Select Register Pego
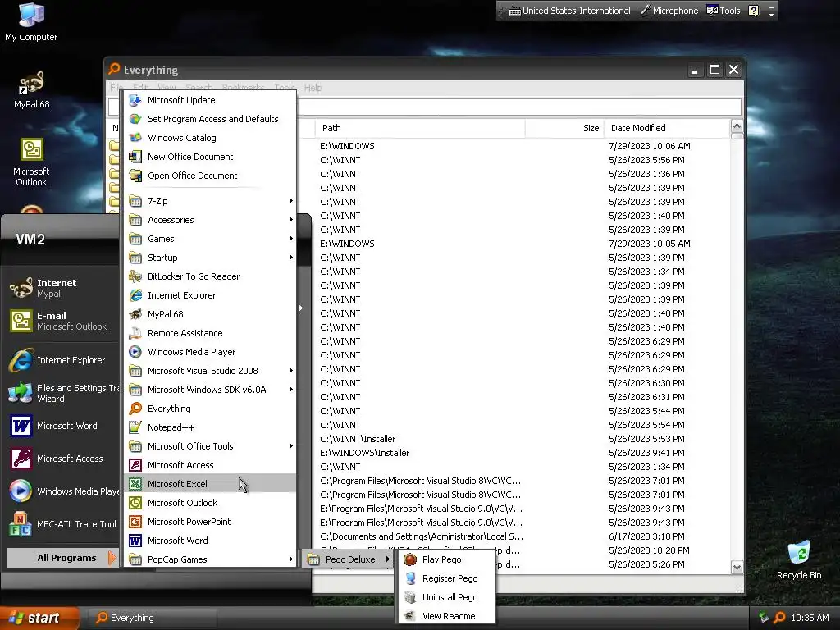The height and width of the screenshot is (630, 840). [x=447, y=578]
